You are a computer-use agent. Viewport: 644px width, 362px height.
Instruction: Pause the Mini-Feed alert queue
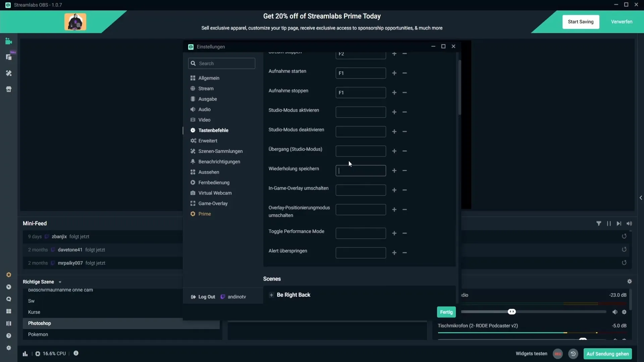(609, 224)
